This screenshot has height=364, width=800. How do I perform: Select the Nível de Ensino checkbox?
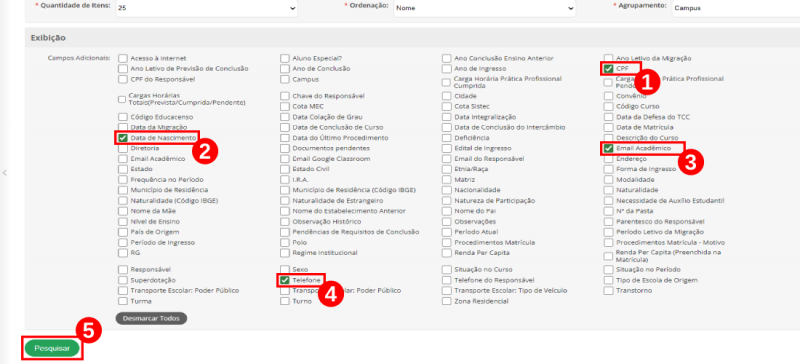pyautogui.click(x=122, y=222)
